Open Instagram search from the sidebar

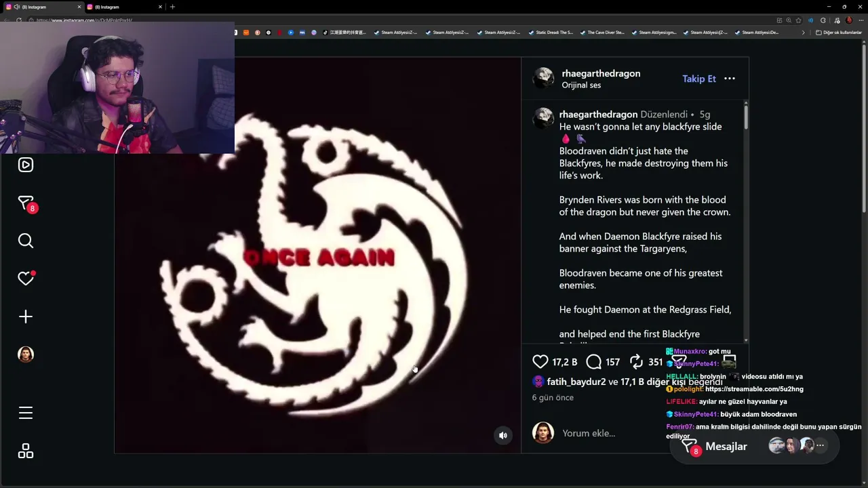click(26, 241)
